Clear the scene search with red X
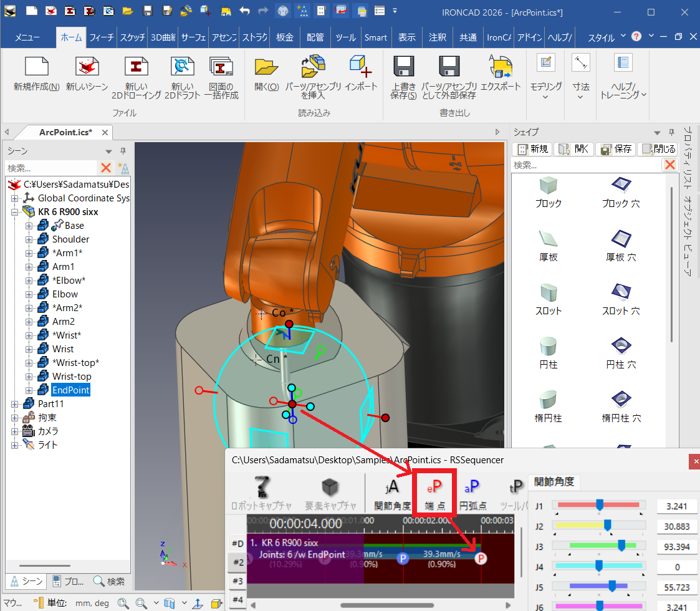The width and height of the screenshot is (700, 611). [x=106, y=168]
